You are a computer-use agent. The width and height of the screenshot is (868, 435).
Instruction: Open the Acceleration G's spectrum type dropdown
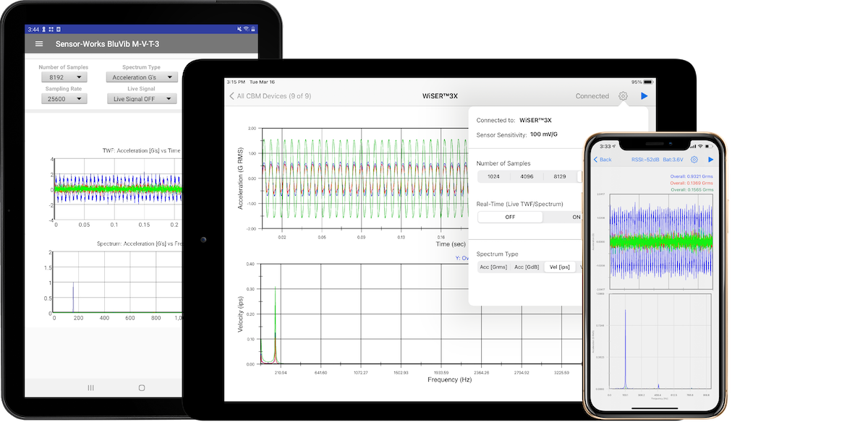(141, 77)
